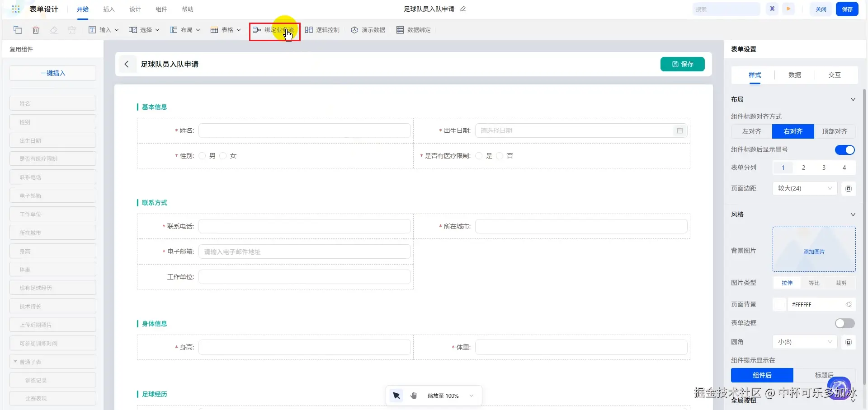
Task: Switch to the 设计 menu tab
Action: click(x=135, y=9)
